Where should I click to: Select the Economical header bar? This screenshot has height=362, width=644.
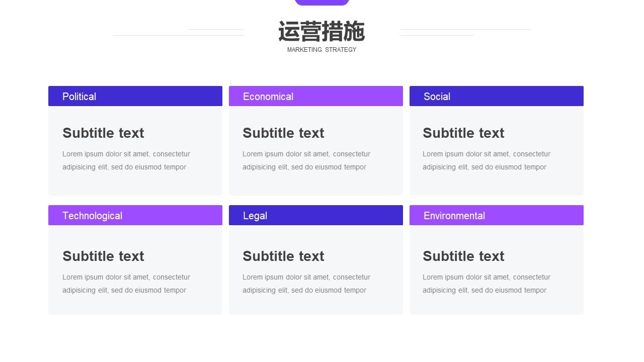[x=316, y=96]
